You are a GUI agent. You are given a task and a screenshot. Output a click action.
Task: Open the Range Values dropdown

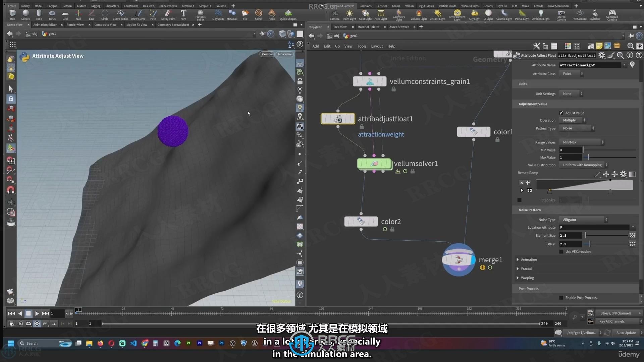pos(582,142)
